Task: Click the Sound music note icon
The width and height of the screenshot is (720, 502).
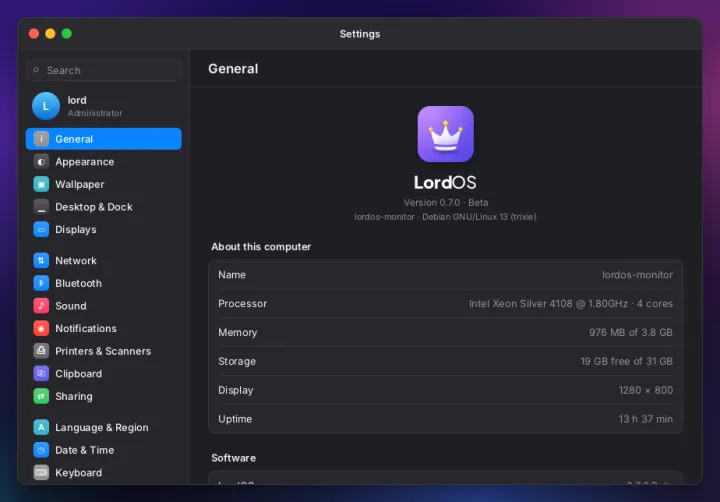Action: (x=41, y=305)
